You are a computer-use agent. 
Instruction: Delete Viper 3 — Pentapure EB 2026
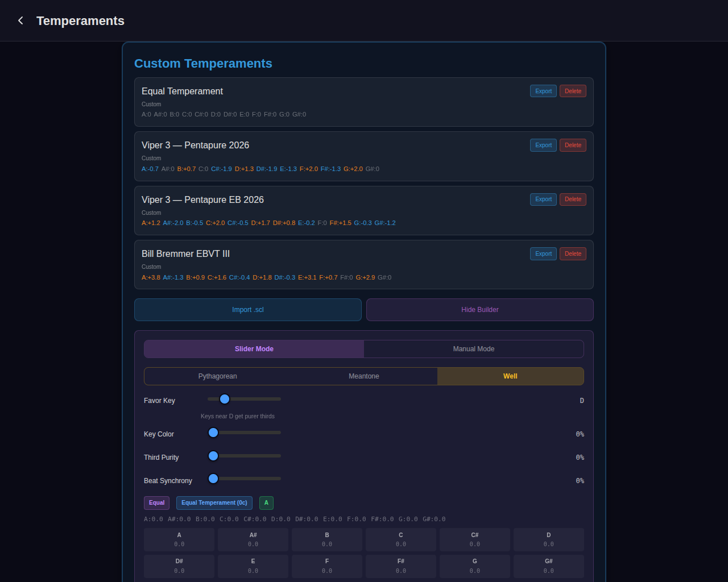point(573,199)
